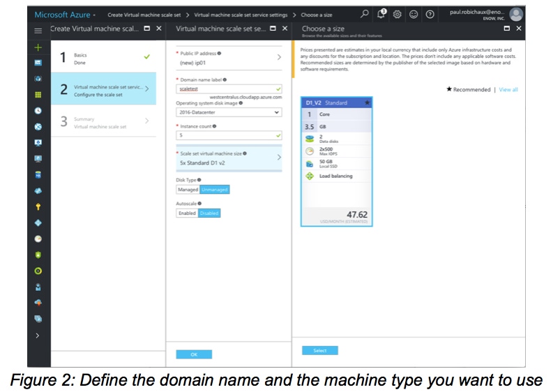The height and width of the screenshot is (392, 560).
Task: Open step 1 Basics
Action: point(104,57)
